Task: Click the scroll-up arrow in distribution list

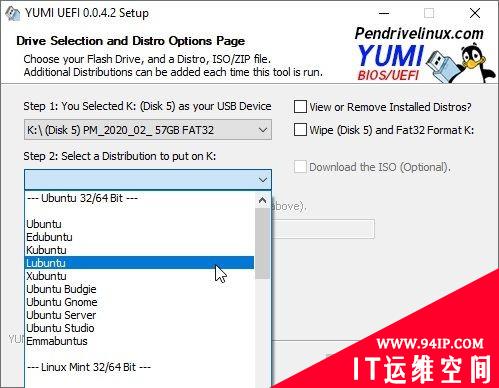Action: pos(262,200)
